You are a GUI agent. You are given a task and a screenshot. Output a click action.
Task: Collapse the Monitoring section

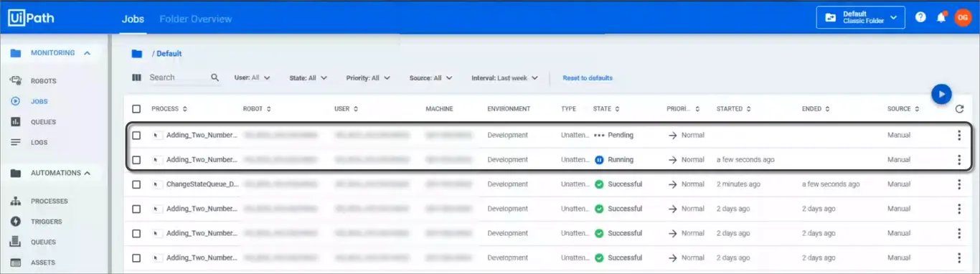tap(87, 53)
